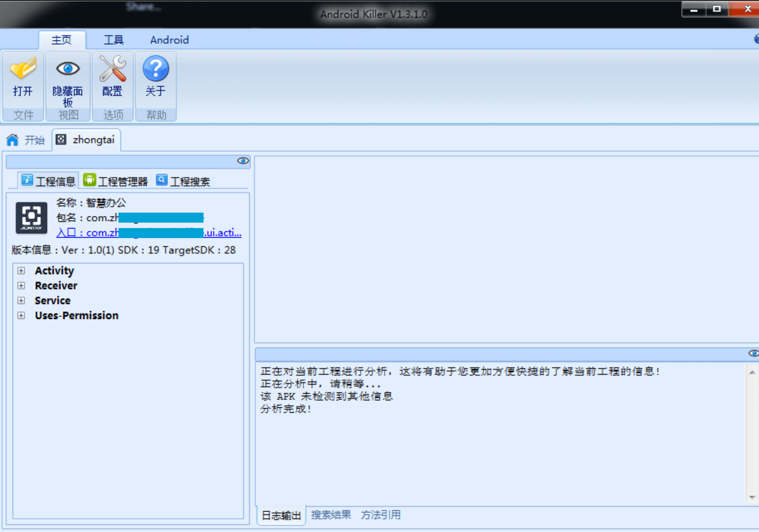Expand the Receiver tree node
This screenshot has height=532, width=759.
coord(21,286)
